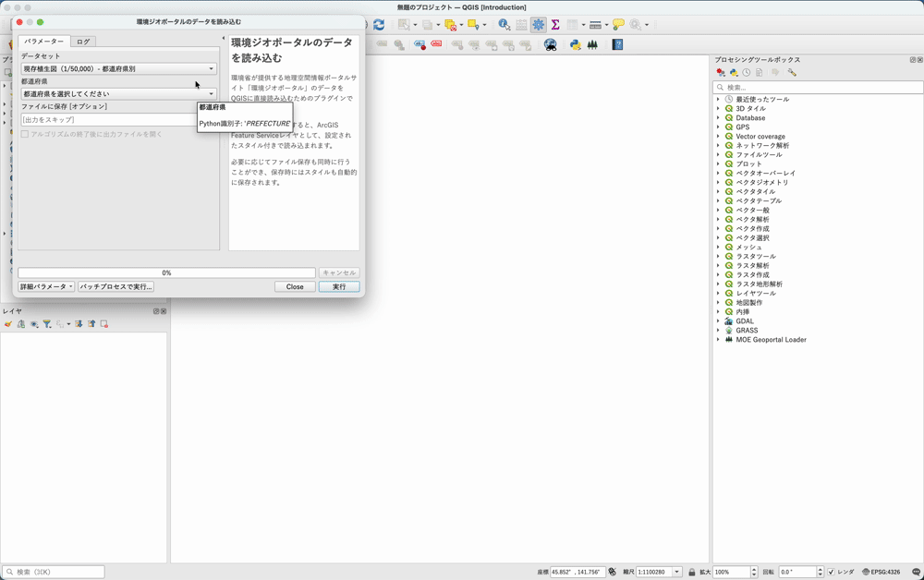Image resolution: width=924 pixels, height=580 pixels.
Task: Open the Python console from the toolbar
Action: click(575, 43)
